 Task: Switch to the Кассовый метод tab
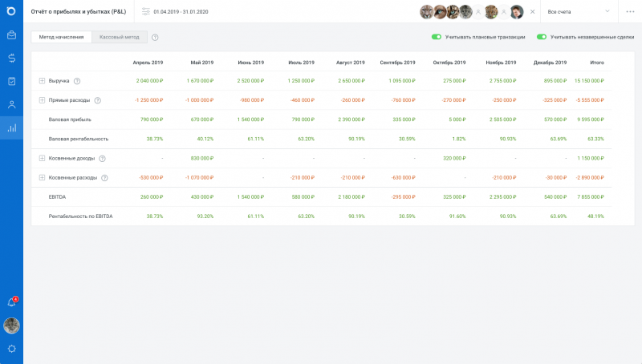(x=119, y=37)
